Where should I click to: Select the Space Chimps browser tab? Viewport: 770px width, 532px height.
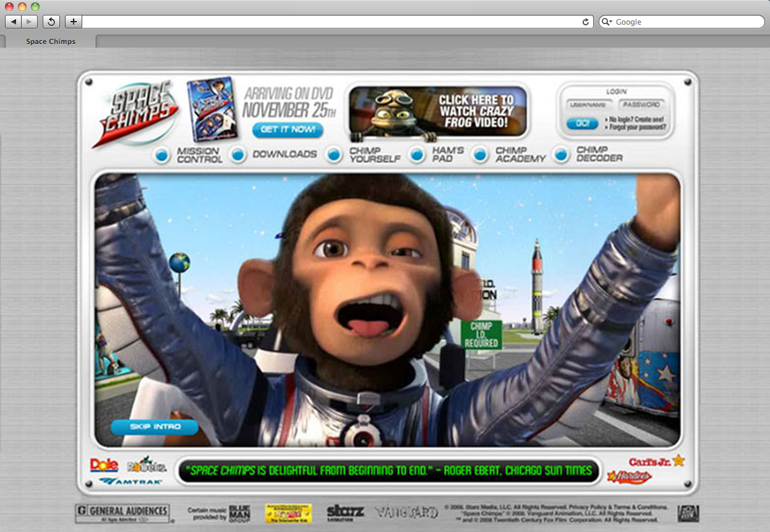(51, 41)
